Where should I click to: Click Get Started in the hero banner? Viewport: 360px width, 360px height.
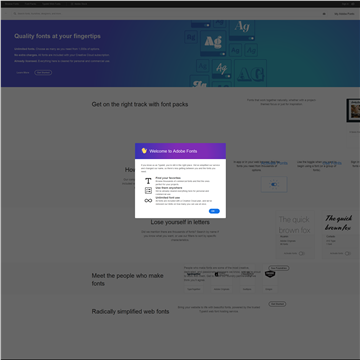(x=43, y=72)
